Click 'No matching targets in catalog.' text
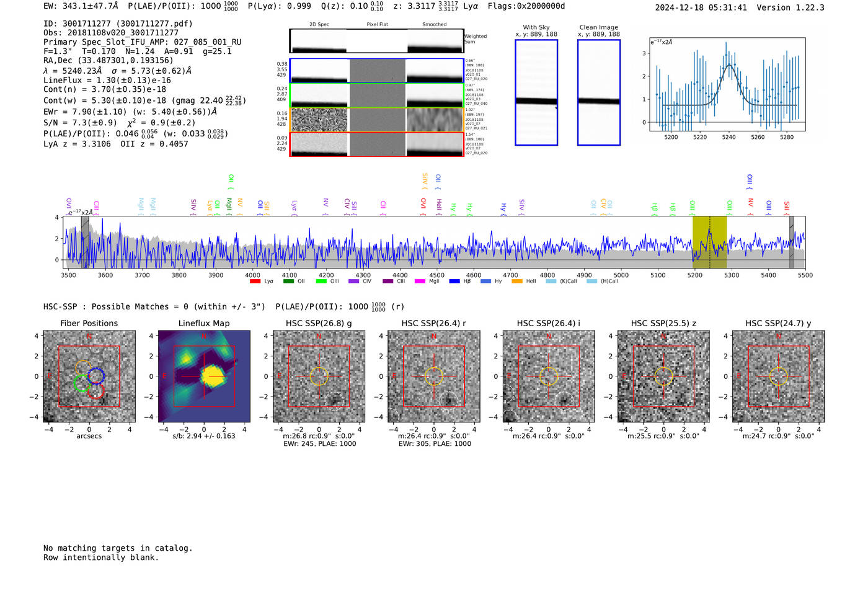 [118, 548]
